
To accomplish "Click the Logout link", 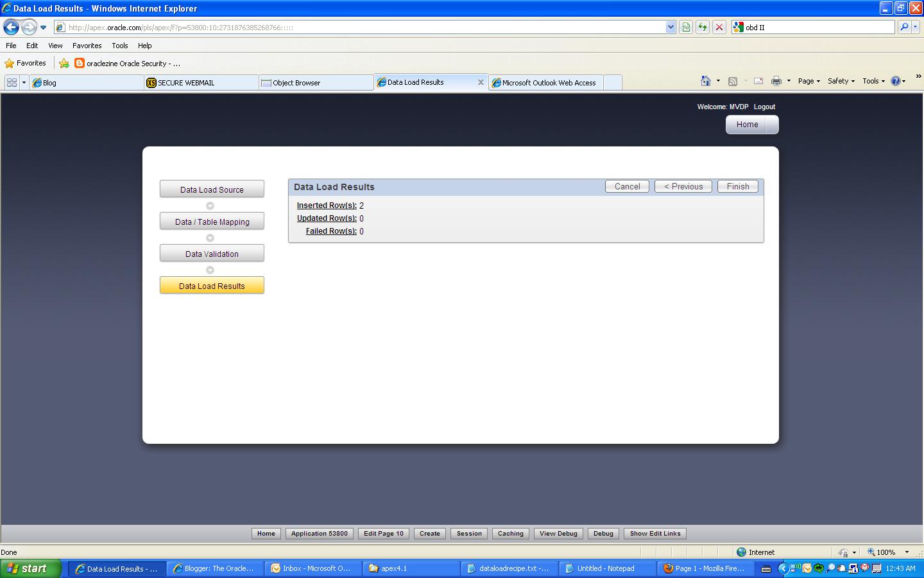I will pyautogui.click(x=764, y=107).
